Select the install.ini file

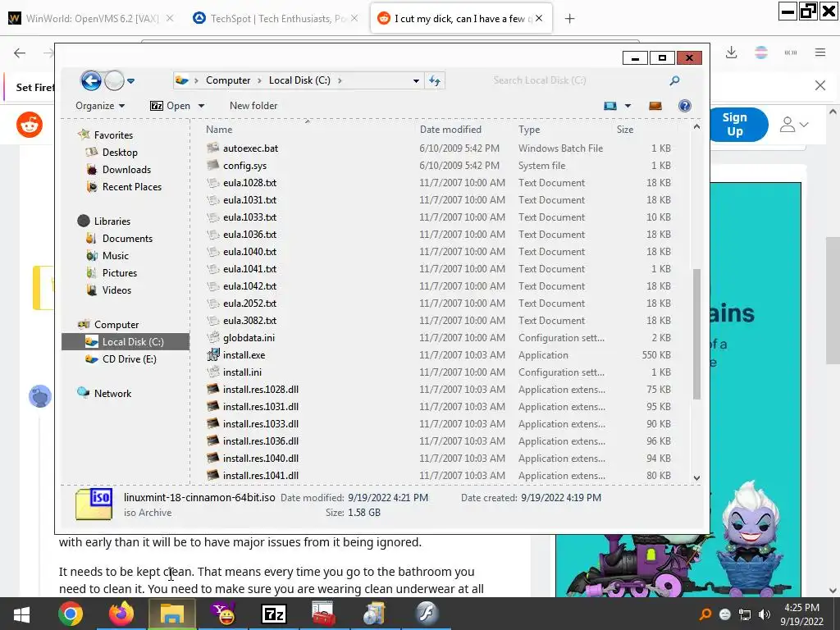(x=242, y=372)
